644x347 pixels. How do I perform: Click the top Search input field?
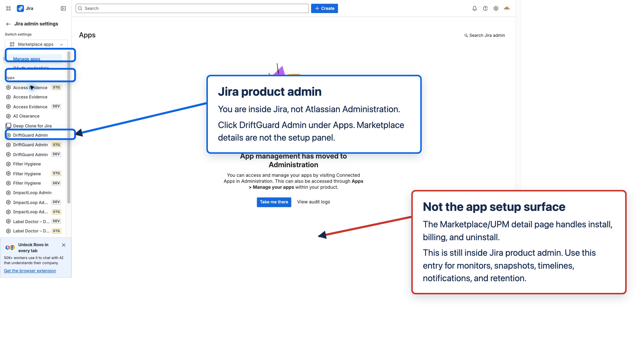(192, 8)
